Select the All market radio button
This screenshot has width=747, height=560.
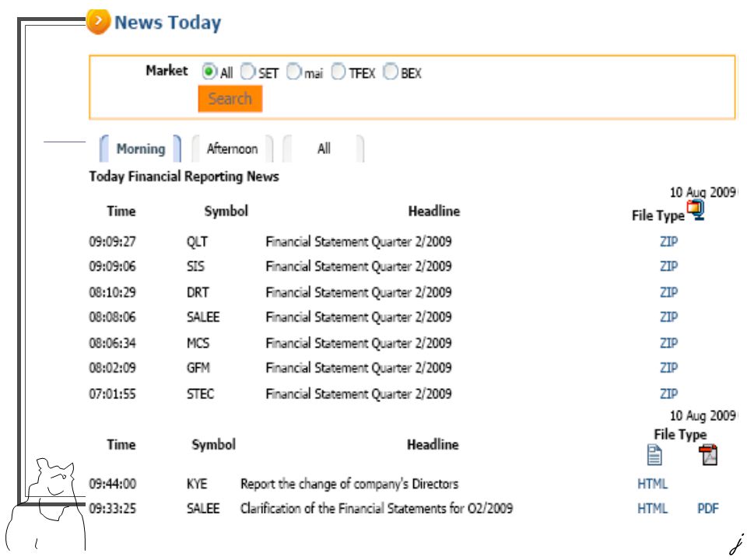209,72
